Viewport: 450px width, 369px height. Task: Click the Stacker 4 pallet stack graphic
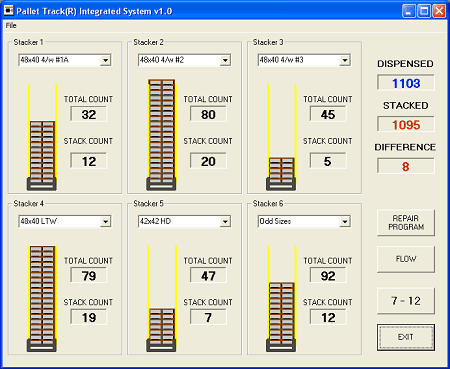click(x=42, y=295)
